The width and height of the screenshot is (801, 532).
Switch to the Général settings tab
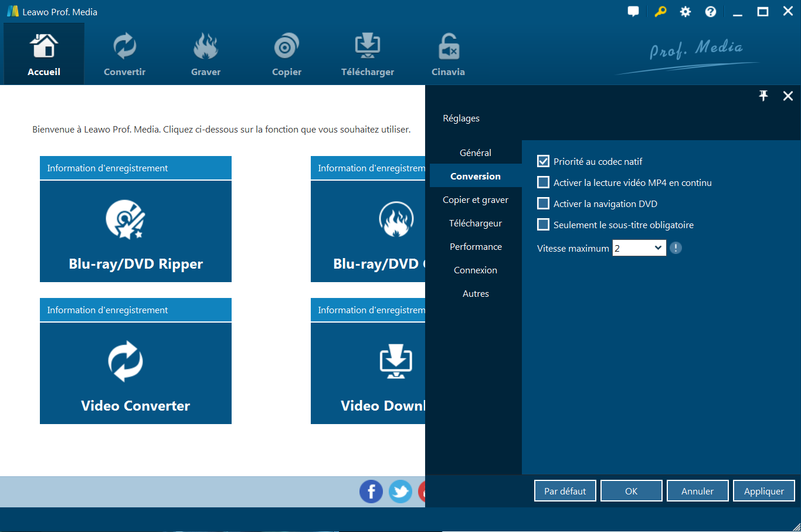click(x=476, y=153)
